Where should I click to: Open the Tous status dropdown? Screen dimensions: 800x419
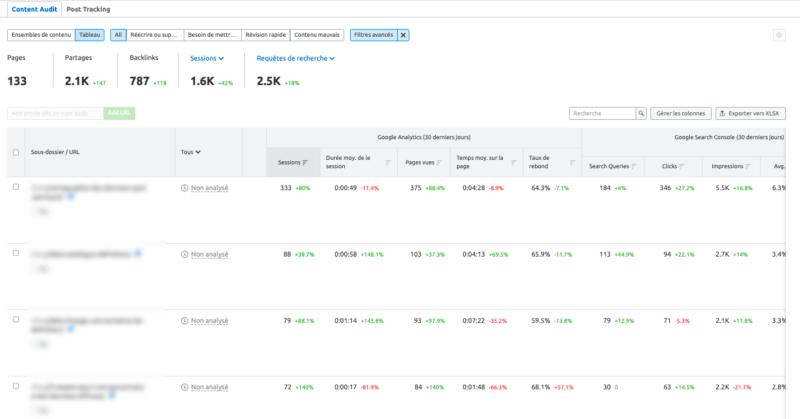coord(191,152)
